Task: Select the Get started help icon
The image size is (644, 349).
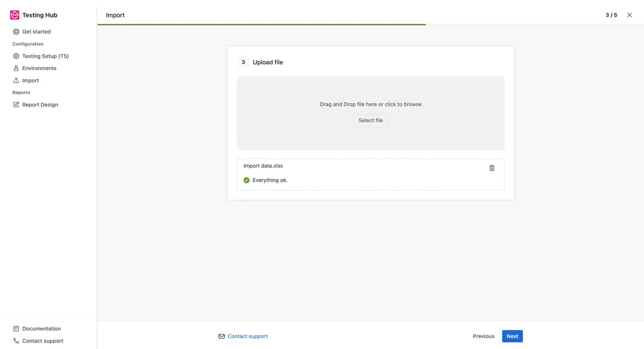Action: [16, 31]
